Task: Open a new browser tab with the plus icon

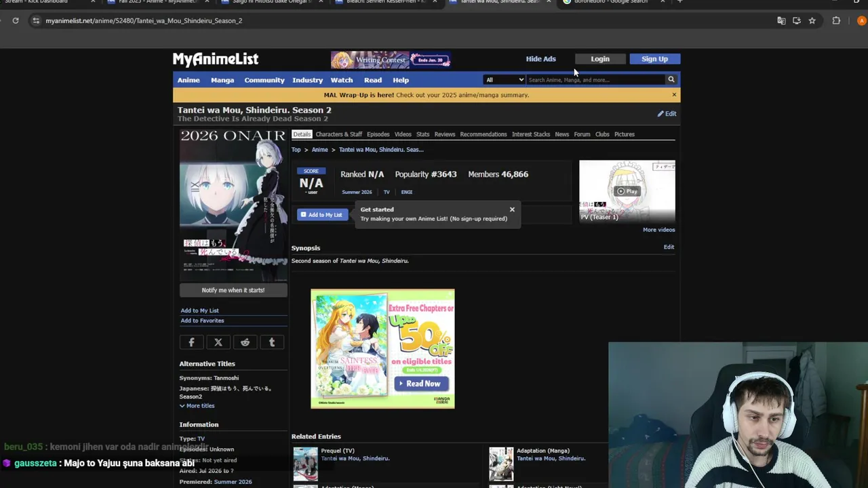Action: [x=679, y=2]
